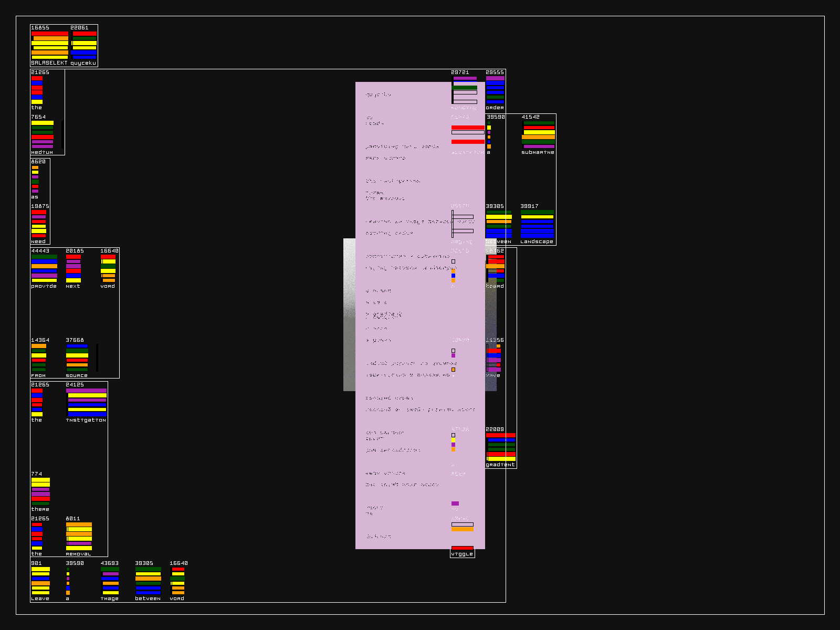Click the submarine color bar glyph
This screenshot has height=630, width=840.
click(x=538, y=134)
